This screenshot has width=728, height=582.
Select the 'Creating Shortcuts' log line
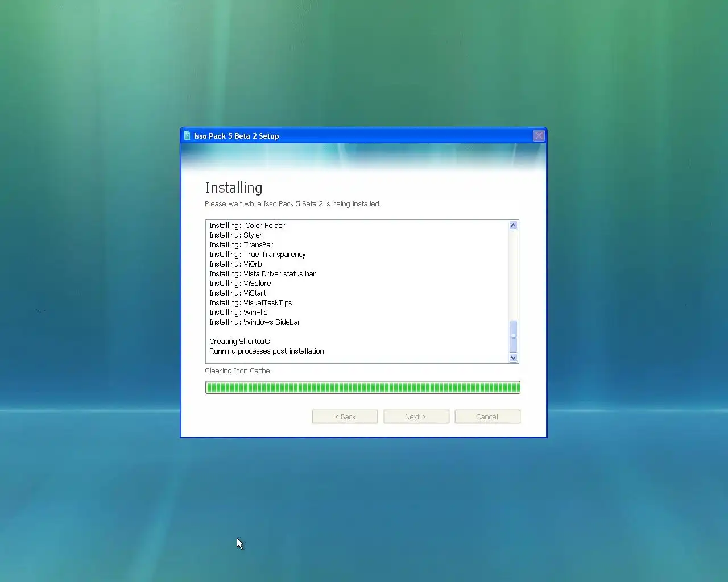click(239, 342)
